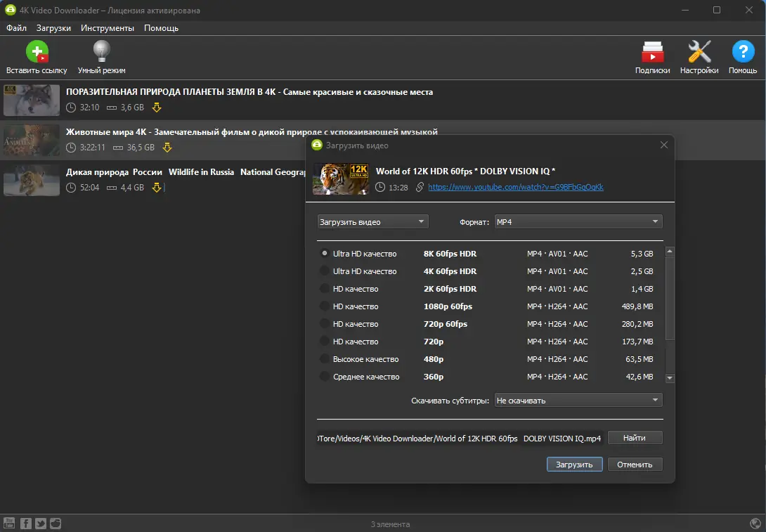Click the scroll up arrow of quality list
This screenshot has height=532, width=766.
tap(670, 251)
